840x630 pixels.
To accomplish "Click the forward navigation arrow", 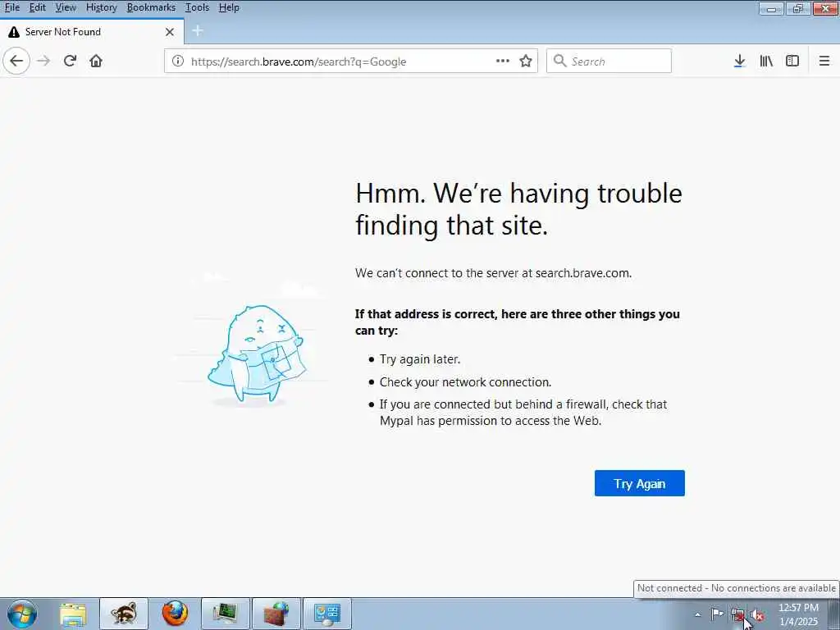I will pyautogui.click(x=43, y=61).
